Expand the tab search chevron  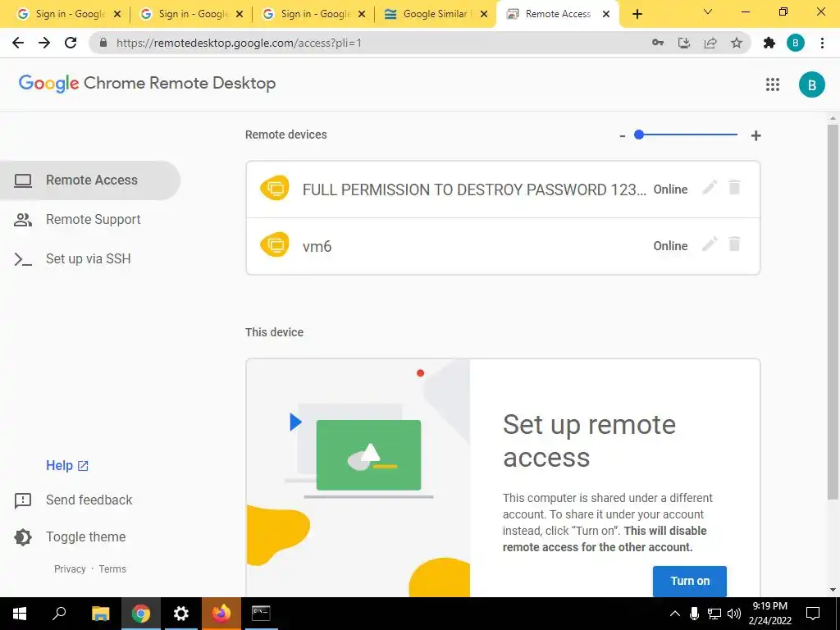coord(708,11)
